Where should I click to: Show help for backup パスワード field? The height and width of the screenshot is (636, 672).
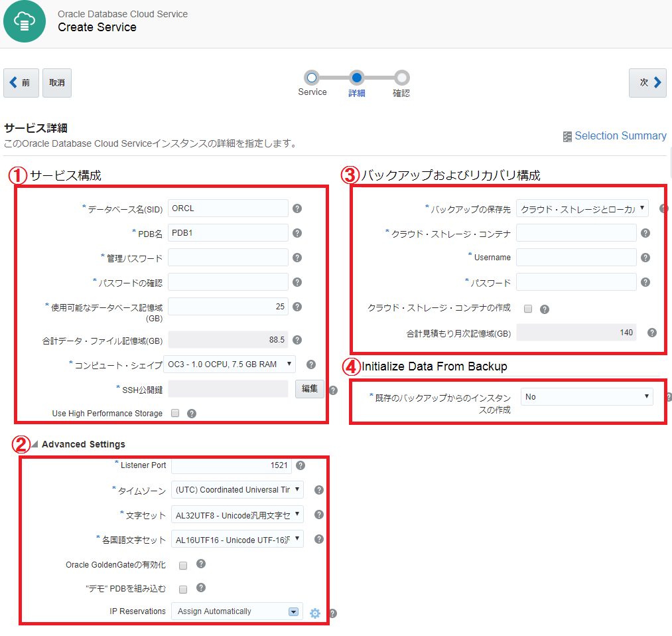(x=645, y=282)
